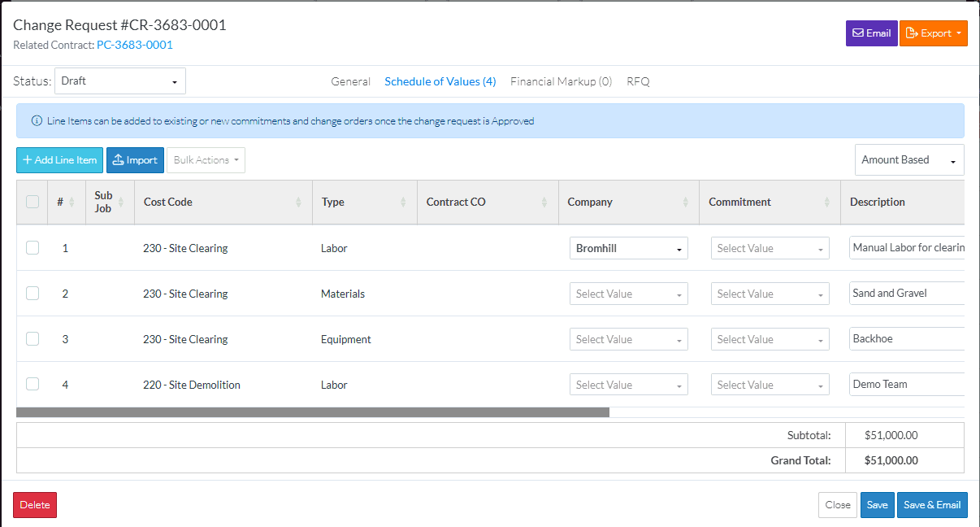Open the Bromhill company dropdown

[x=628, y=249]
